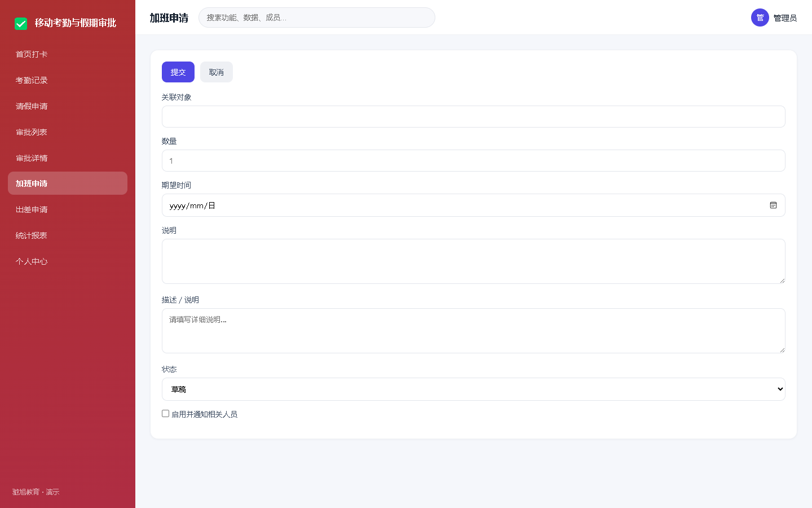The height and width of the screenshot is (508, 812).
Task: Click the 取消 button
Action: 217,72
